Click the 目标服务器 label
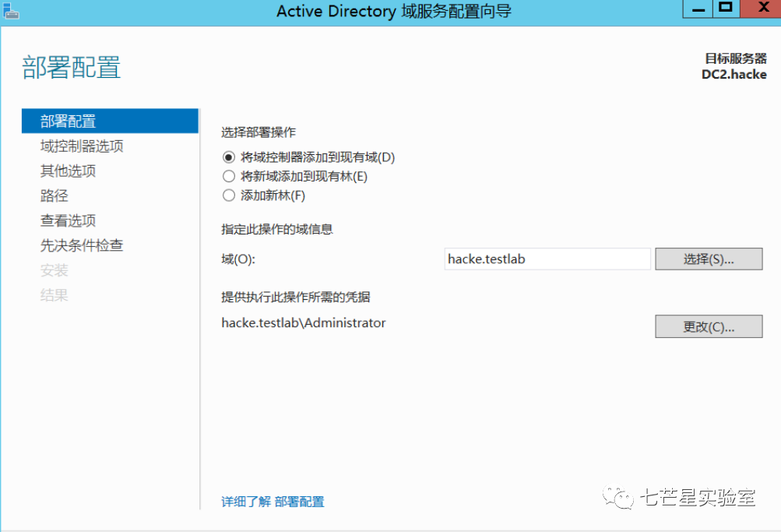781x532 pixels. pos(736,58)
